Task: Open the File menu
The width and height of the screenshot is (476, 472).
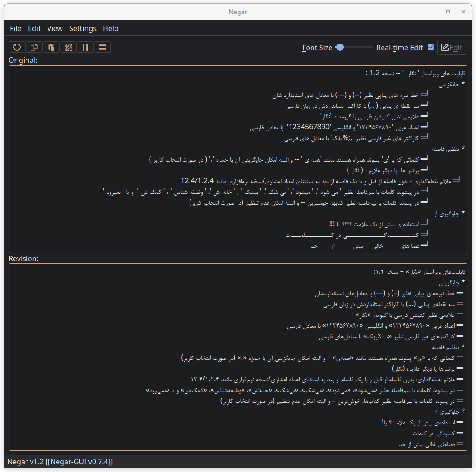Action: coord(15,29)
